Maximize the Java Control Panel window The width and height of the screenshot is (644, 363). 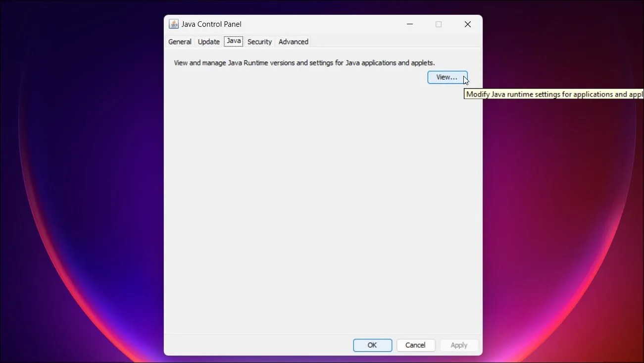tap(439, 24)
